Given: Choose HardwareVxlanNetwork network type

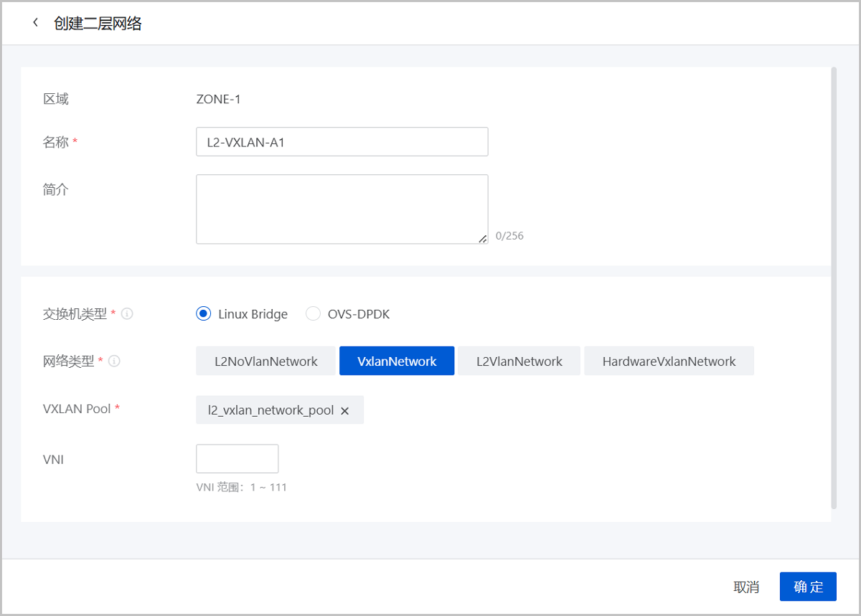Looking at the screenshot, I should pos(669,361).
